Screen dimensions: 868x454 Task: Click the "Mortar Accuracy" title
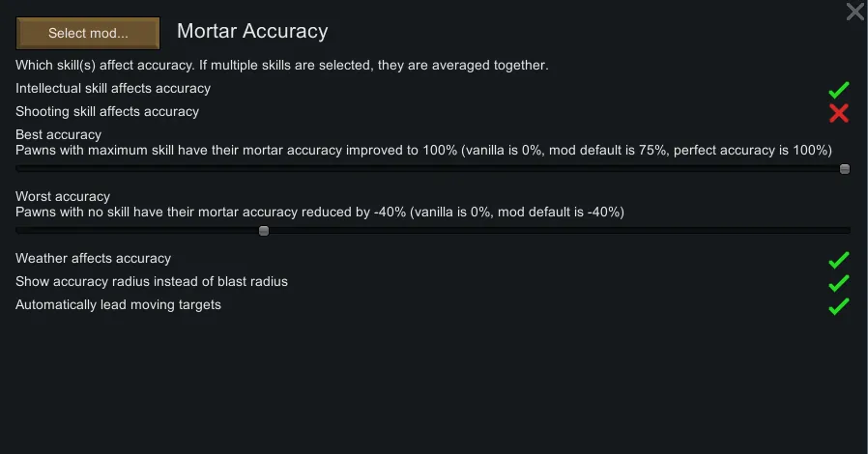tap(252, 31)
